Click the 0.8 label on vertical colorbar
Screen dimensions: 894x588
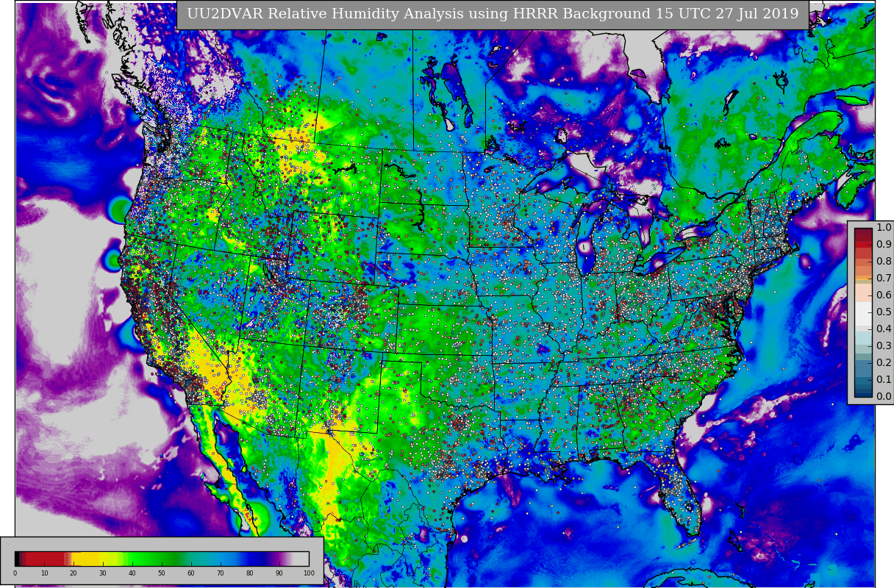[x=884, y=261]
